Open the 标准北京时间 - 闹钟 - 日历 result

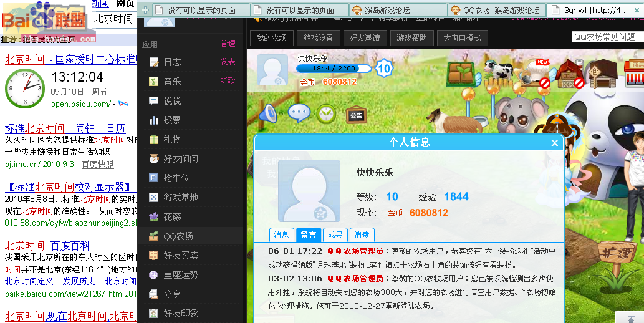point(64,128)
